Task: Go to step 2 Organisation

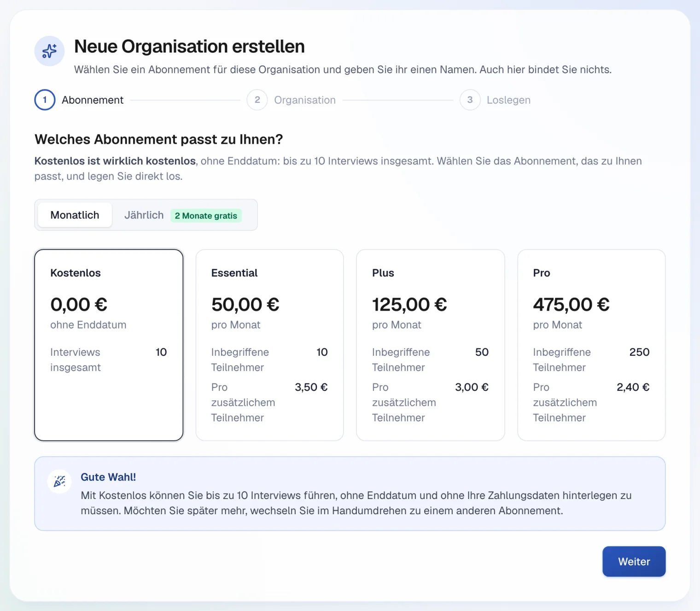Action: (292, 100)
